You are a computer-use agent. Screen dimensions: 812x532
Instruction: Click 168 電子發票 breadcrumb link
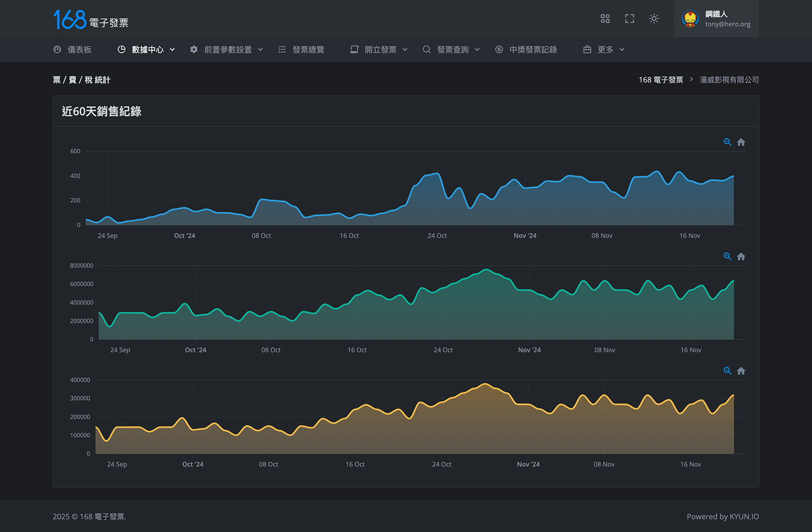[x=661, y=80]
